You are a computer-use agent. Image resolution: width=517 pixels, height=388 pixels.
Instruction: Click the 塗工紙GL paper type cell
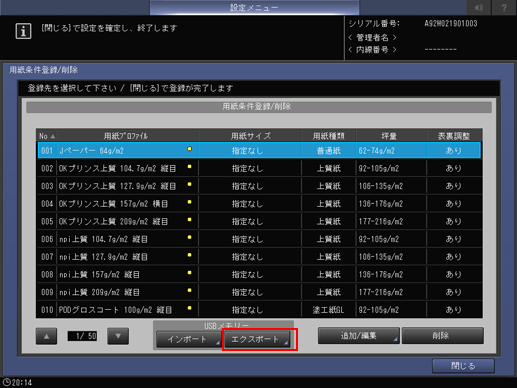click(329, 310)
